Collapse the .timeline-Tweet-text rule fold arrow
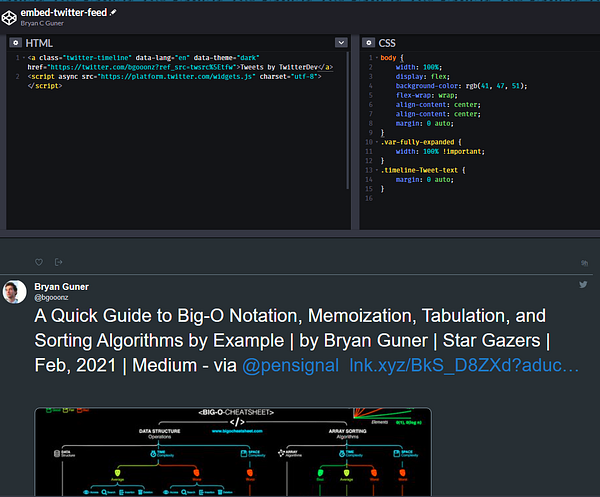The height and width of the screenshot is (497, 600). 378,168
